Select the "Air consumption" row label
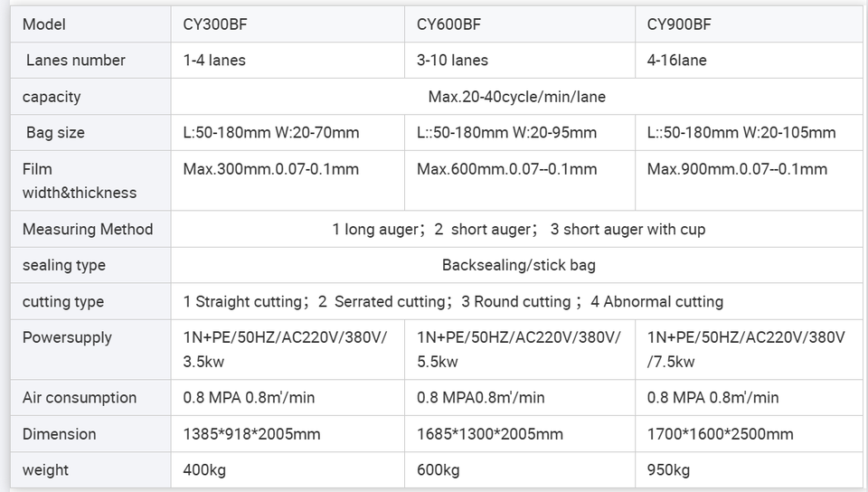868x492 pixels. pos(80,398)
